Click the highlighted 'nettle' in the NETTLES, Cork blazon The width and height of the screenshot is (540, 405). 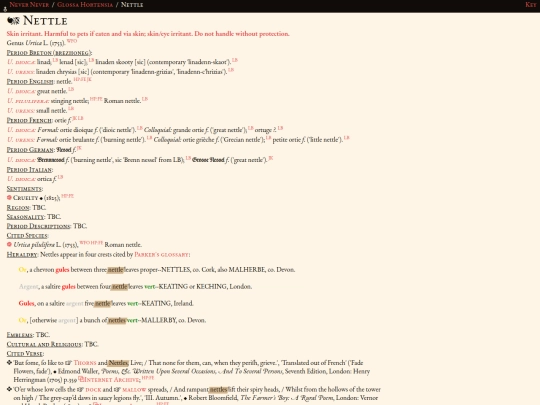pyautogui.click(x=116, y=270)
